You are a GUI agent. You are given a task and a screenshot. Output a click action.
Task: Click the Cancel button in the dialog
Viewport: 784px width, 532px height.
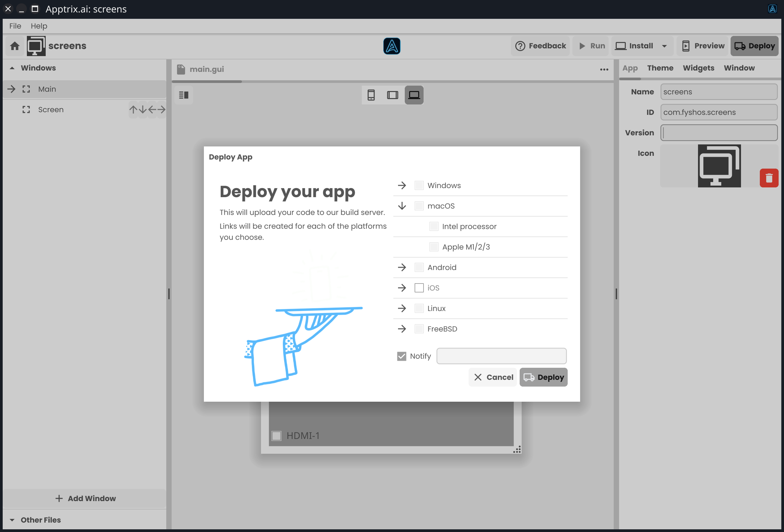(492, 377)
